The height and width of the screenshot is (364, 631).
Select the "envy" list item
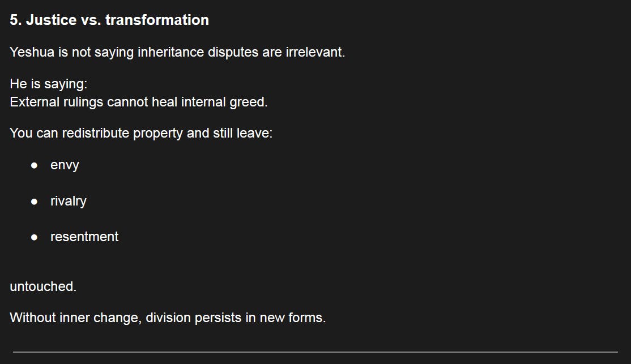pyautogui.click(x=65, y=165)
